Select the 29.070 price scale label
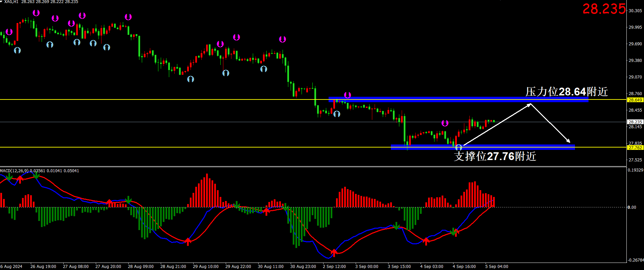 (635, 77)
